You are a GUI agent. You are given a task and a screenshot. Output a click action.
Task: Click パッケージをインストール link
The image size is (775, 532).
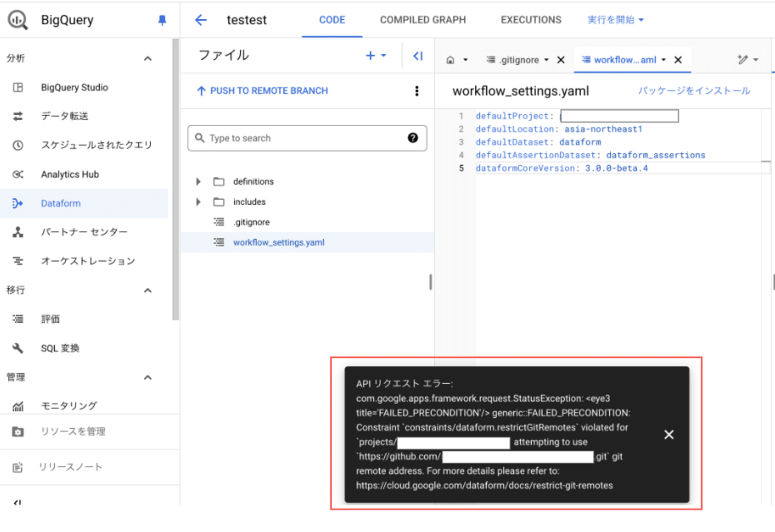pyautogui.click(x=694, y=91)
